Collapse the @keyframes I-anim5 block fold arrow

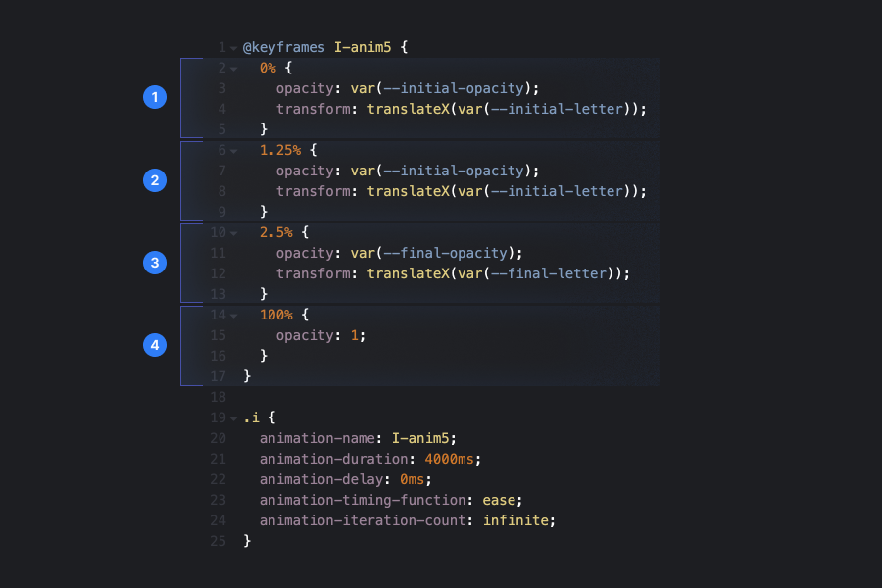[x=233, y=49]
